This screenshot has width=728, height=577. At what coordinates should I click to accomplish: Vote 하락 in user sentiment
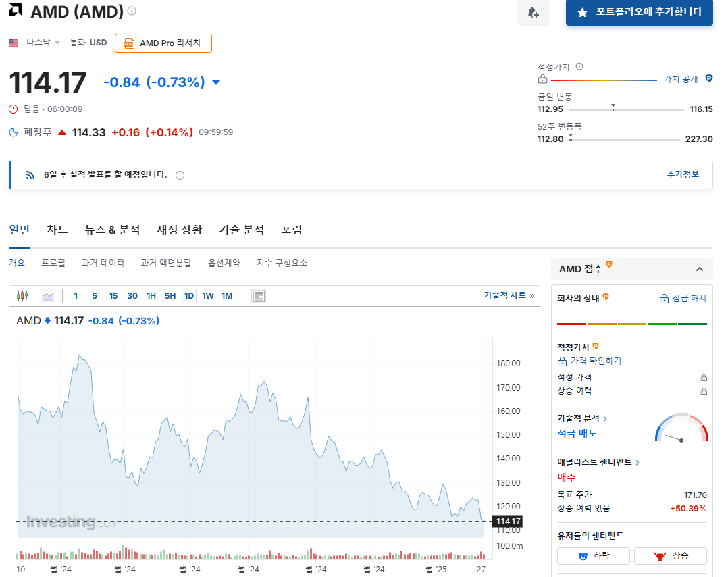click(593, 555)
